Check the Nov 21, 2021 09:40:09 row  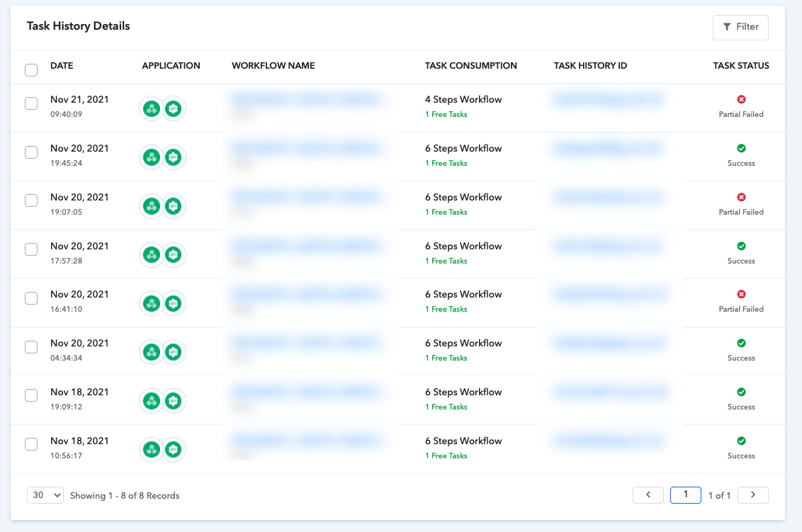click(x=31, y=103)
